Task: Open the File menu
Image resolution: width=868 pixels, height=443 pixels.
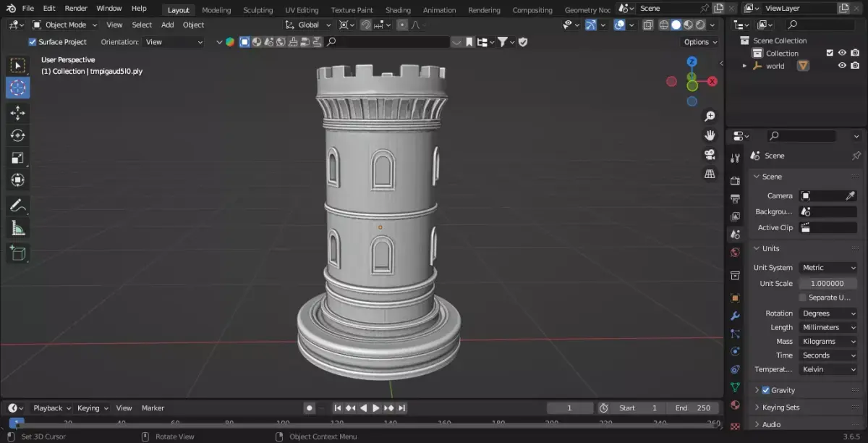Action: 28,9
